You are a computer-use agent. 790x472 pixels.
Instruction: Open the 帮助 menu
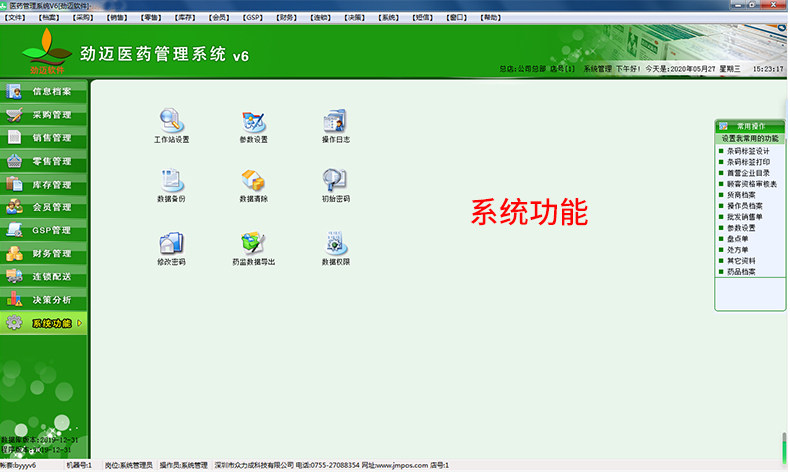click(x=491, y=18)
